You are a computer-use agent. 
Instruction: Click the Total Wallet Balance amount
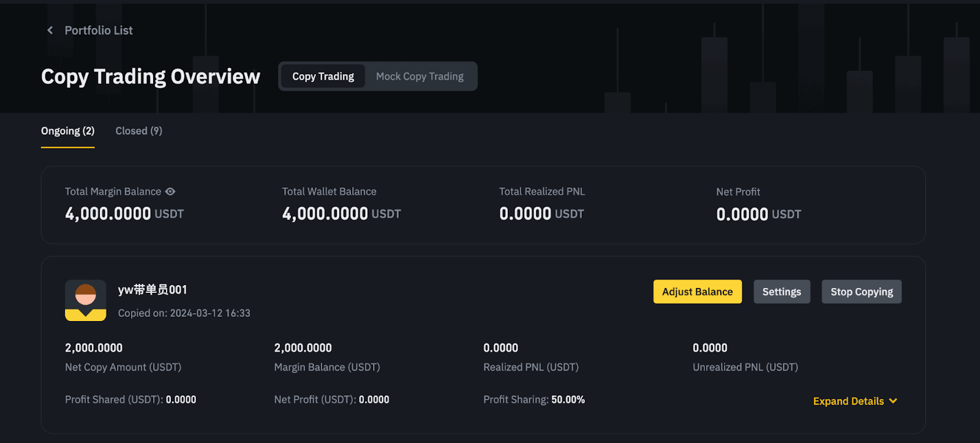325,214
